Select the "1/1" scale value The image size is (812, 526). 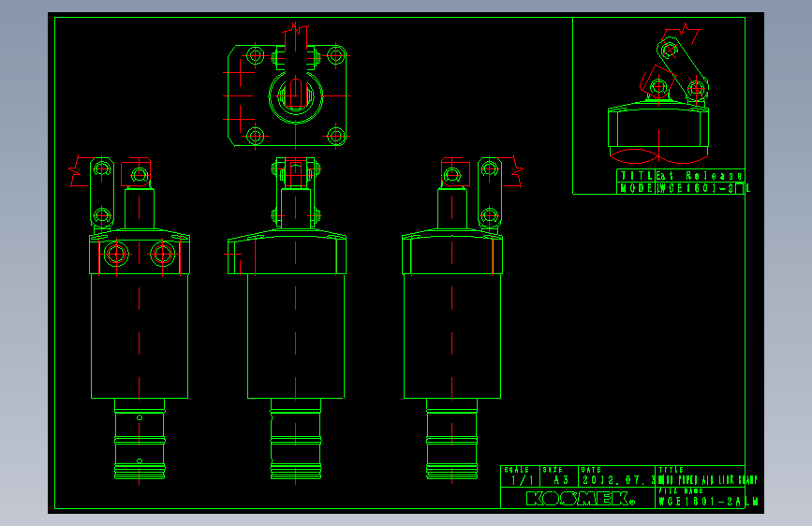[522, 480]
